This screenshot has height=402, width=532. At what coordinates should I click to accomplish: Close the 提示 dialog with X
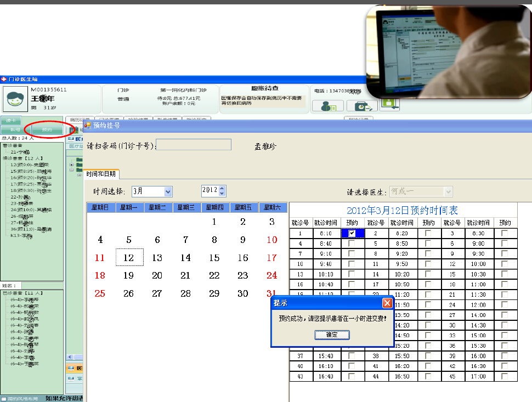tap(387, 303)
